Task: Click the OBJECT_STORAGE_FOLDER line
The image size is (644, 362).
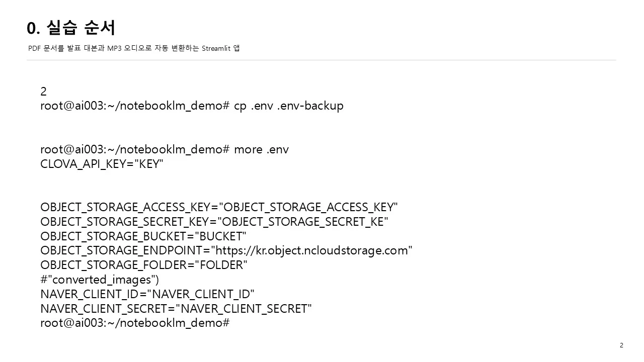Action: [x=144, y=265]
